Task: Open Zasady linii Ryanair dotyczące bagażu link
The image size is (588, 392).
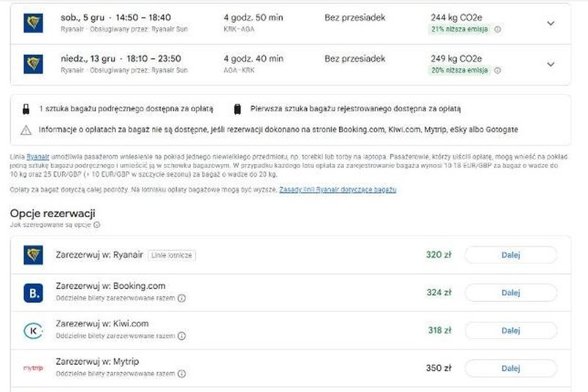Action: click(x=337, y=190)
